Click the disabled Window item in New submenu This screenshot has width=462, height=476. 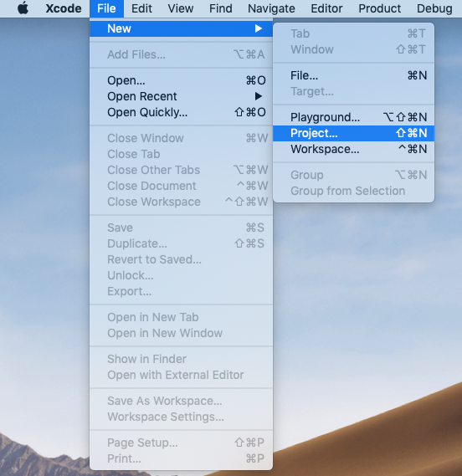[353, 49]
